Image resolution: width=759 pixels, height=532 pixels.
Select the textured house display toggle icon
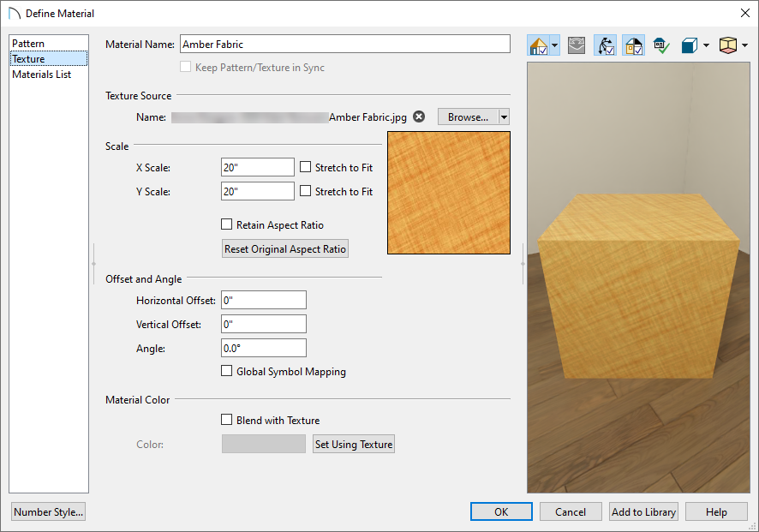tap(537, 45)
